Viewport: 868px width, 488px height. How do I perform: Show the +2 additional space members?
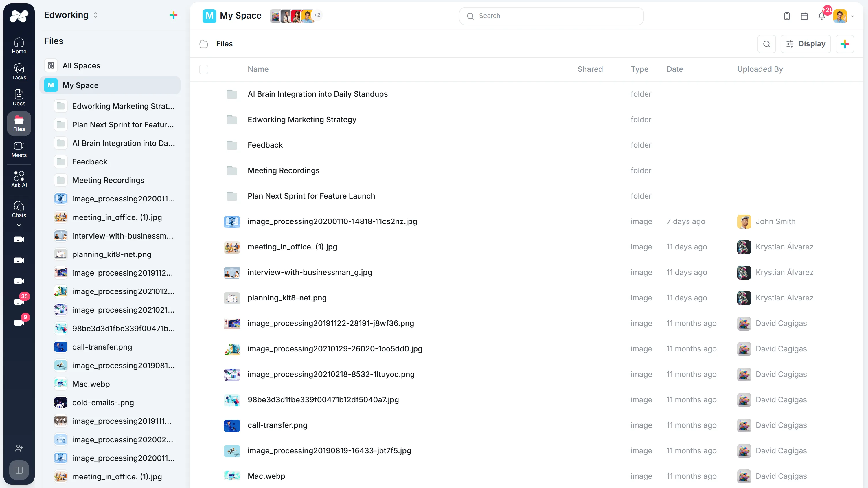point(317,15)
